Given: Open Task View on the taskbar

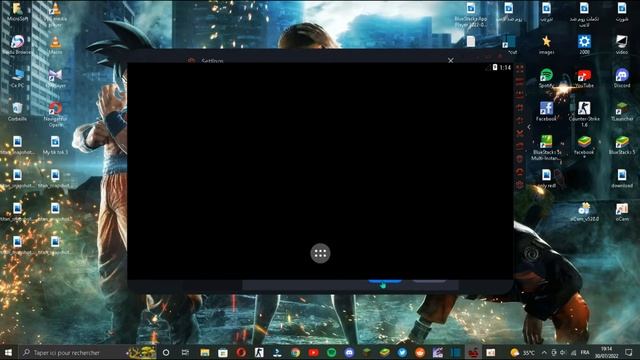Looking at the screenshot, I should [x=185, y=352].
